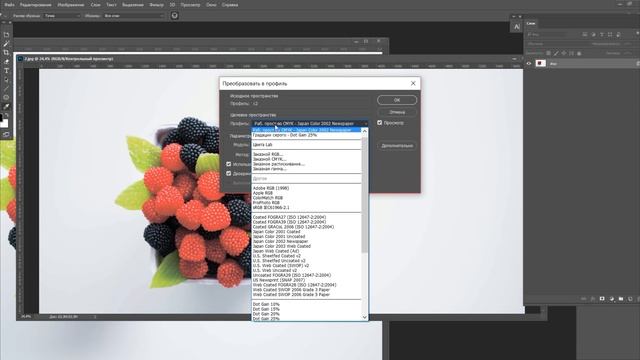The width and height of the screenshot is (640, 360).
Task: Lock layer position icon
Action: coord(564,53)
